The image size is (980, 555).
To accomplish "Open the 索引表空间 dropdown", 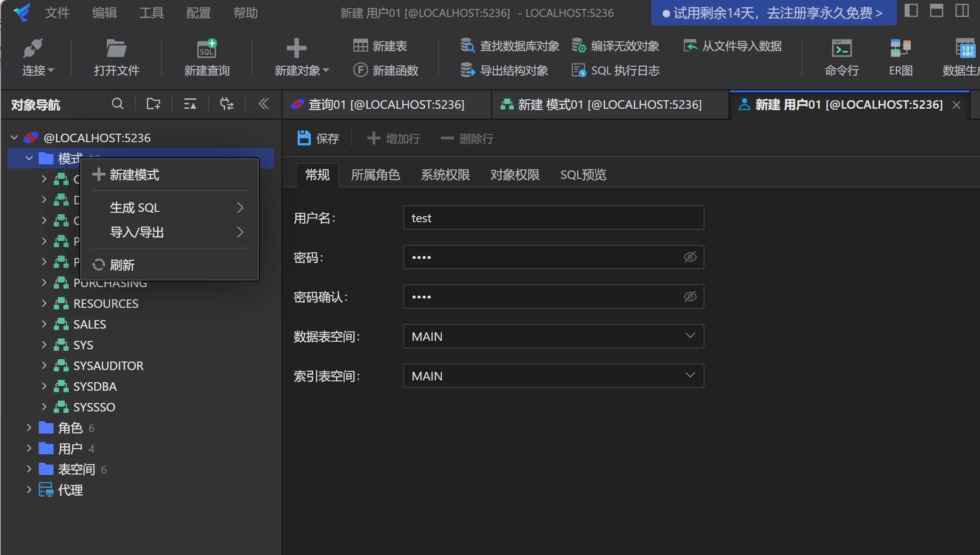I will [553, 376].
